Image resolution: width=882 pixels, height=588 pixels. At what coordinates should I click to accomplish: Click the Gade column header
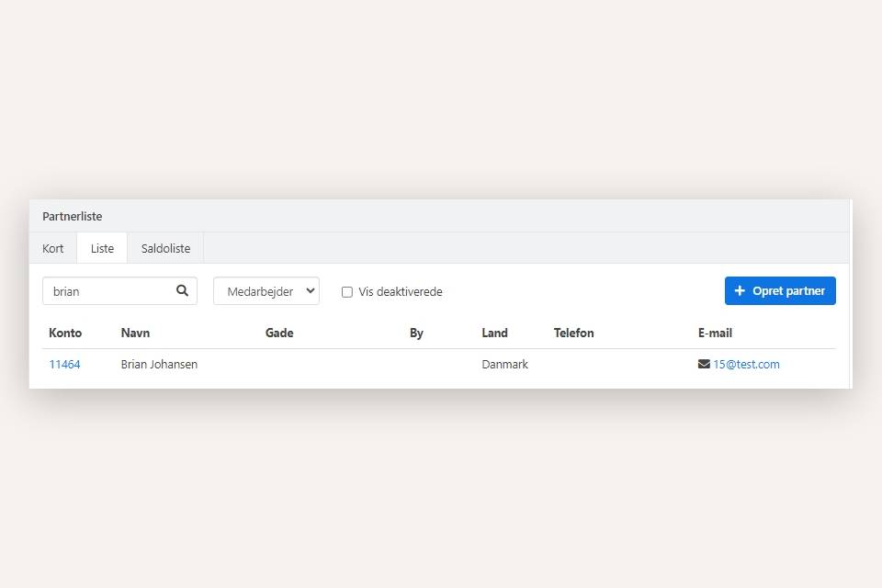(x=279, y=333)
